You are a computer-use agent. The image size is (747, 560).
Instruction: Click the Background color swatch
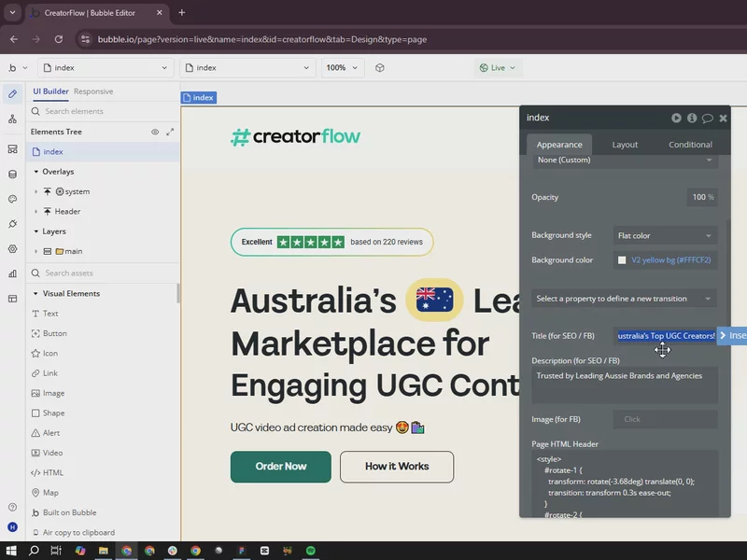[622, 260]
